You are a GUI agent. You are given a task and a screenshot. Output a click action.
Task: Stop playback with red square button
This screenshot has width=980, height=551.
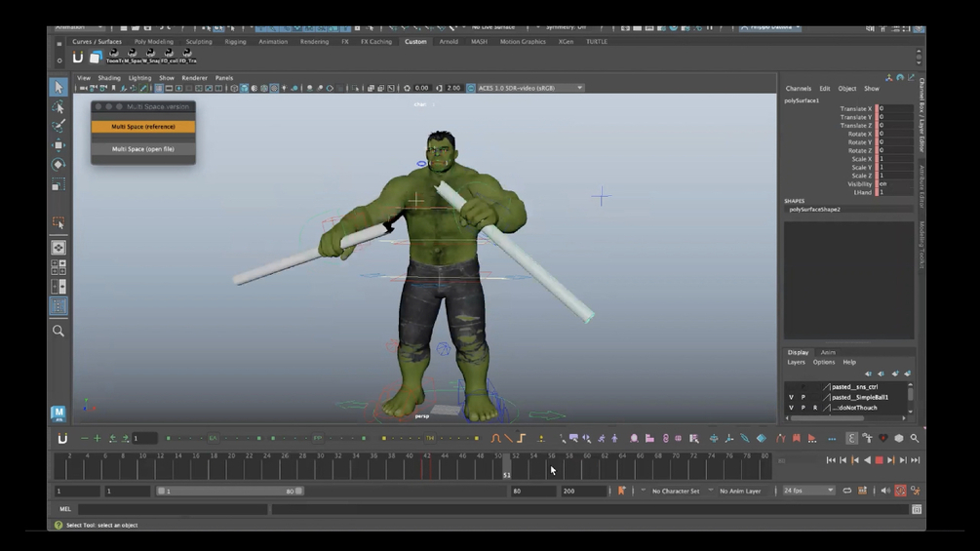[x=879, y=460]
